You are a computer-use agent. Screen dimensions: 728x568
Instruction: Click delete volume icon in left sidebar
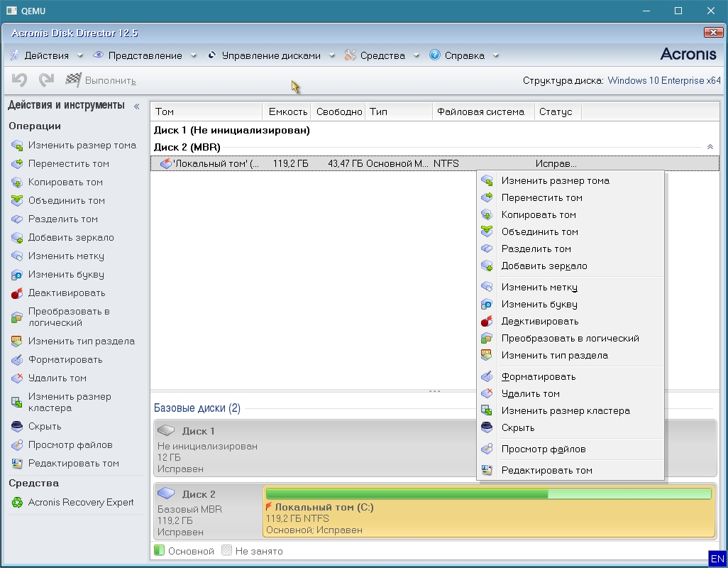point(17,378)
